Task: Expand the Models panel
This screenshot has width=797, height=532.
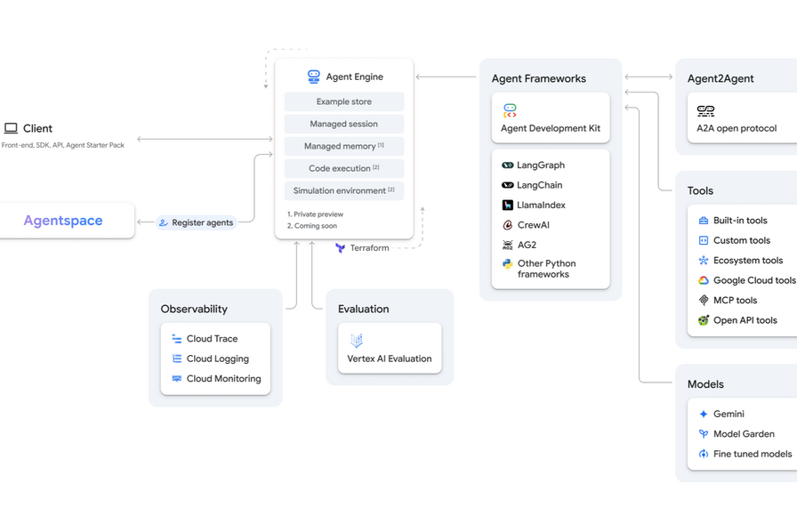Action: click(x=705, y=383)
